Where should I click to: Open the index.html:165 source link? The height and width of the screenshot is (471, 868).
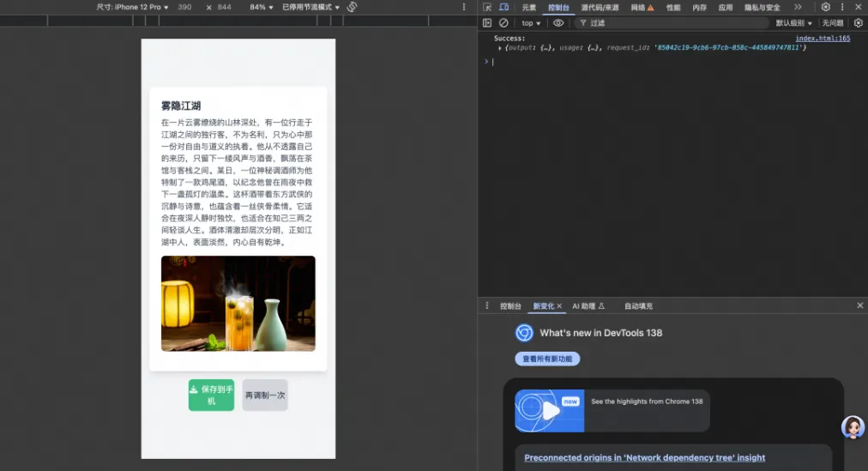(823, 39)
